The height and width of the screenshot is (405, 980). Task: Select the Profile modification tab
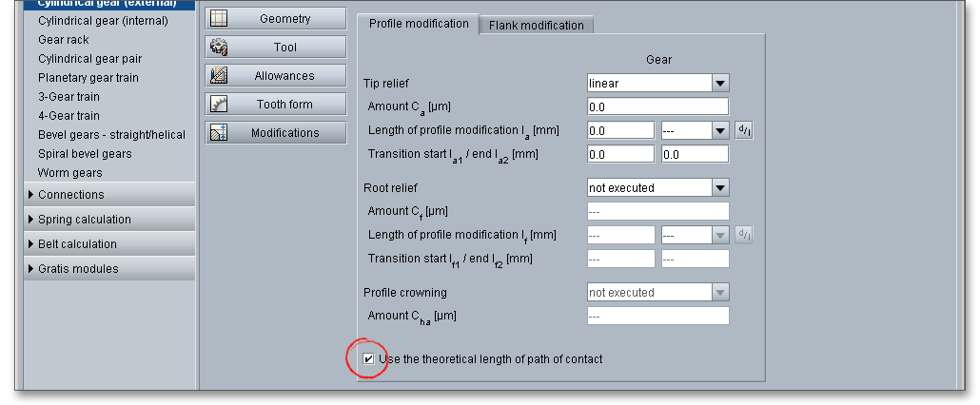coord(418,24)
